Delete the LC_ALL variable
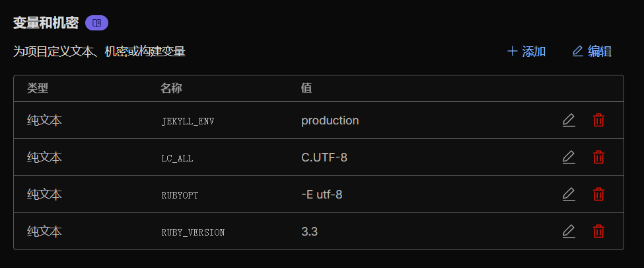This screenshot has width=644, height=268. click(598, 157)
